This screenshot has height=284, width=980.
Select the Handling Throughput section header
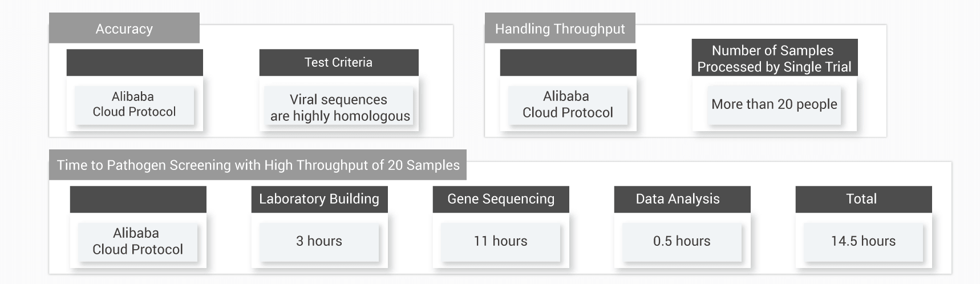560,29
